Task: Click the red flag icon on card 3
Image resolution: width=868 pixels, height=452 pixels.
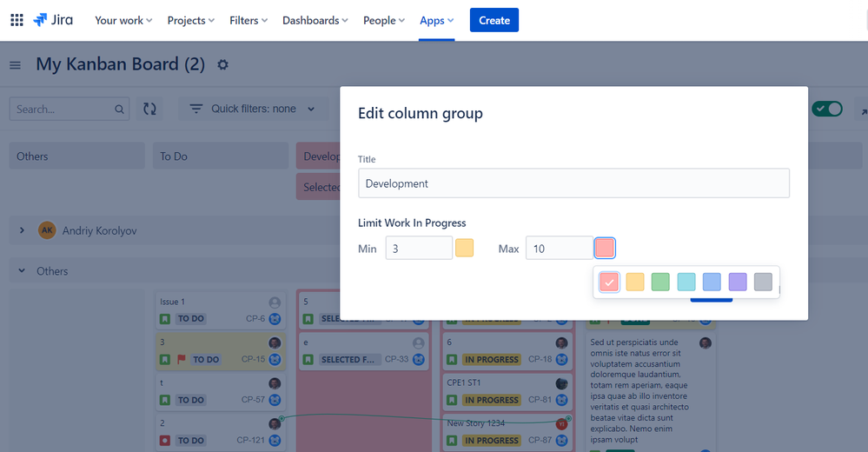Action: tap(181, 359)
